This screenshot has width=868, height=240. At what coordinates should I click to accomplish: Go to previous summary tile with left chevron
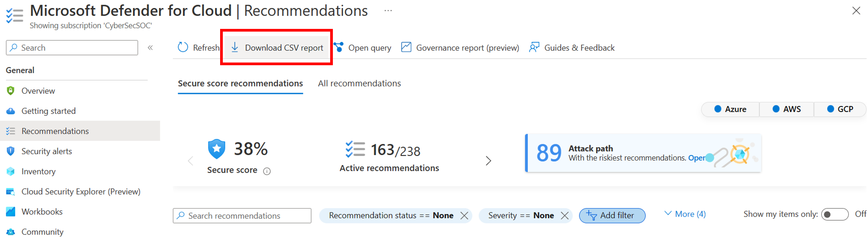[190, 161]
